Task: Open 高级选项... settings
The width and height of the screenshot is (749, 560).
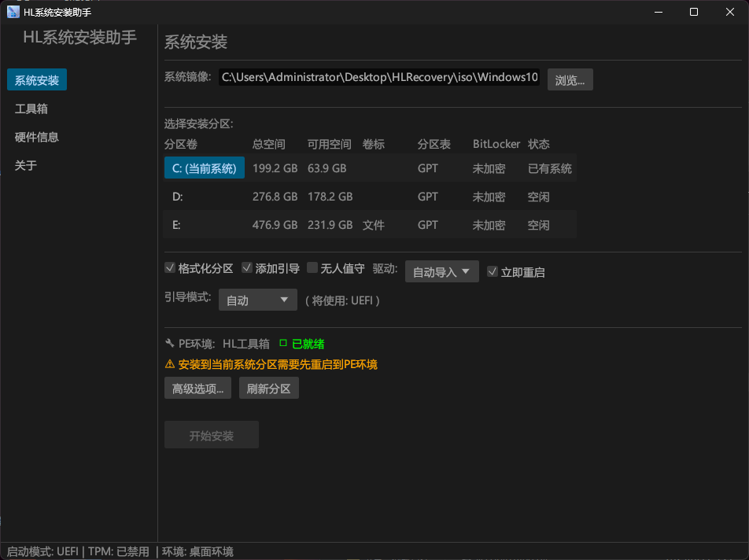Action: coord(197,389)
